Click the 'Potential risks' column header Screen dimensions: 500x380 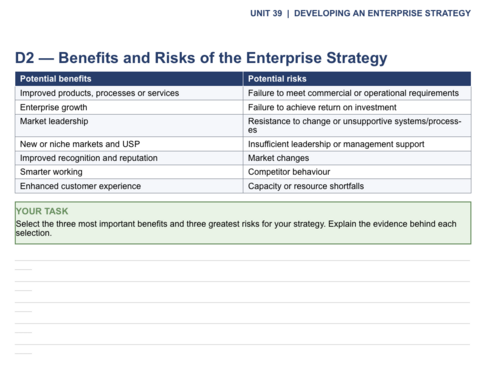coord(357,79)
